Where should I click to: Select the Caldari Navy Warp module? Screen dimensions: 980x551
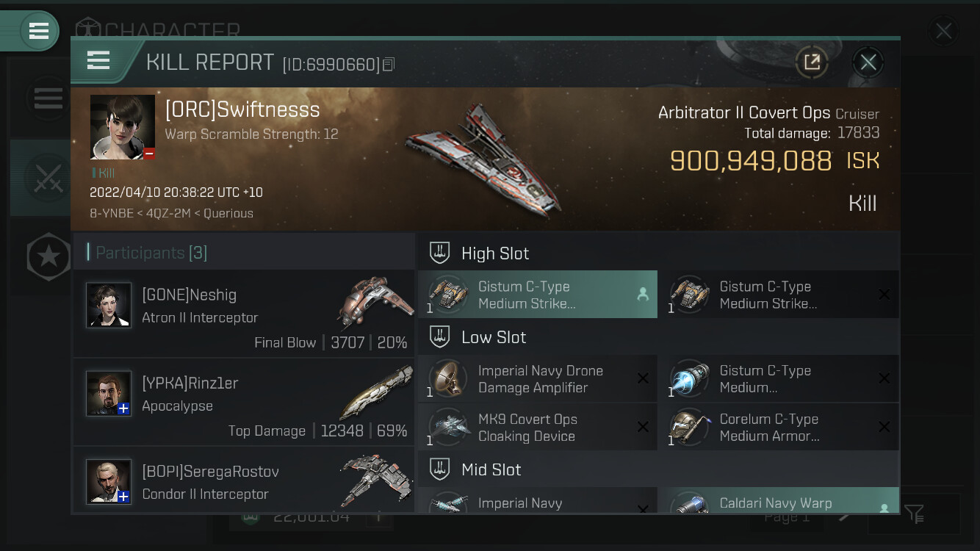(779, 500)
